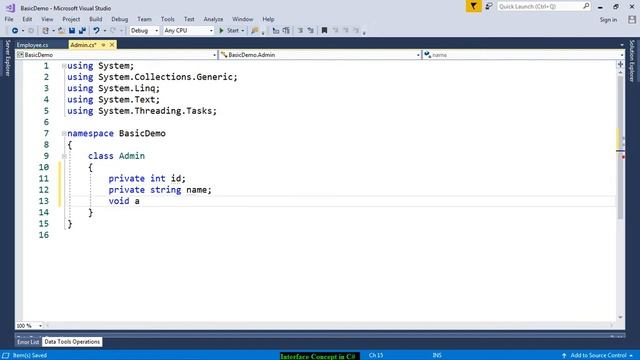This screenshot has height=360, width=640.
Task: Click Add to Source Control
Action: point(598,356)
